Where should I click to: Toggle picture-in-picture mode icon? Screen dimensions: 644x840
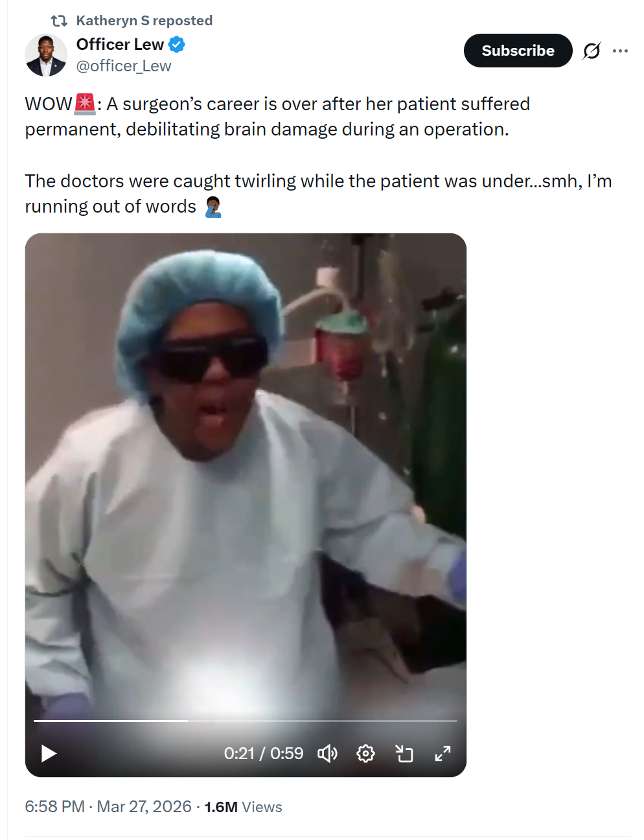[x=404, y=753]
